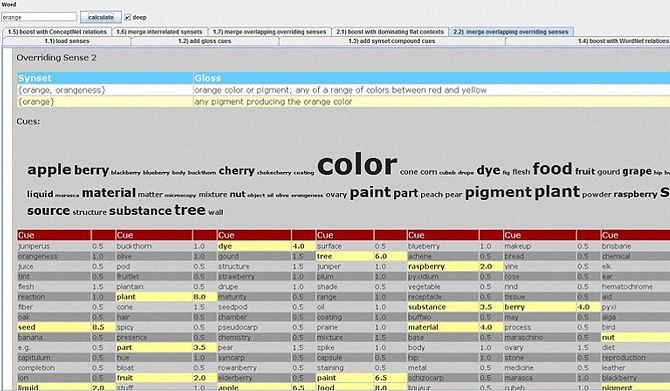The height and width of the screenshot is (391, 670).
Task: Select the 2.1) boost with dominating flat contexts tab
Action: click(x=390, y=32)
